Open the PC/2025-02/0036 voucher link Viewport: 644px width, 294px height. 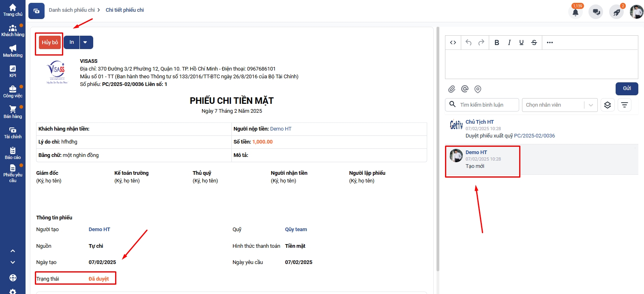point(534,136)
